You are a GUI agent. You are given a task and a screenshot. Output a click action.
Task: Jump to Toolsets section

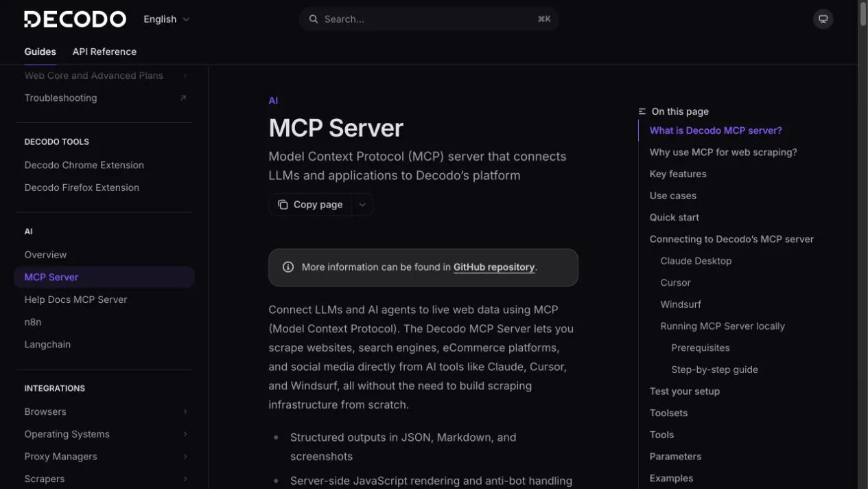[x=668, y=413]
